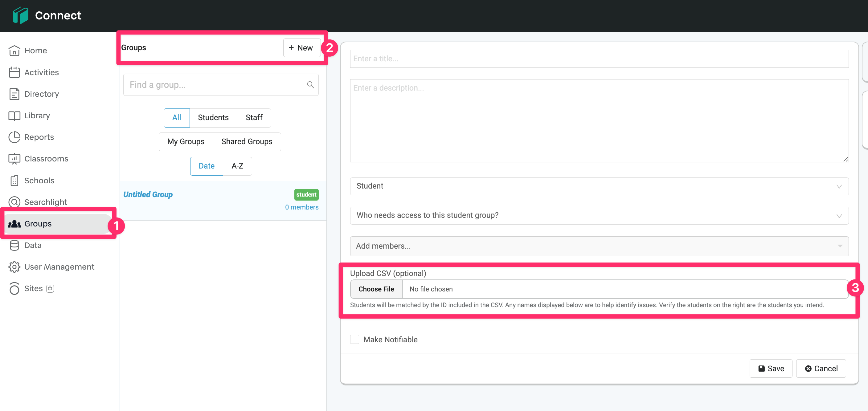Switch to the Shared Groups tab
The image size is (868, 411).
[247, 141]
